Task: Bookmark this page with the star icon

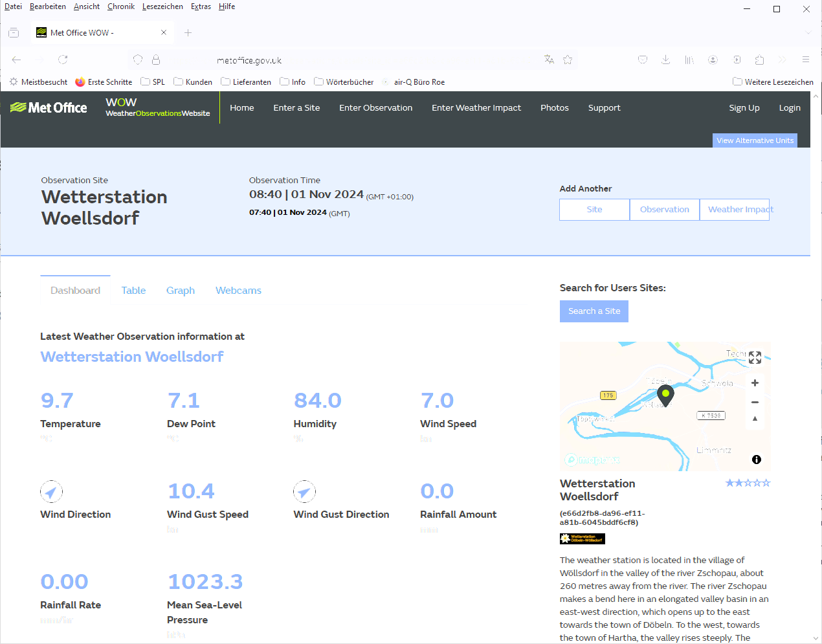Action: coord(568,60)
